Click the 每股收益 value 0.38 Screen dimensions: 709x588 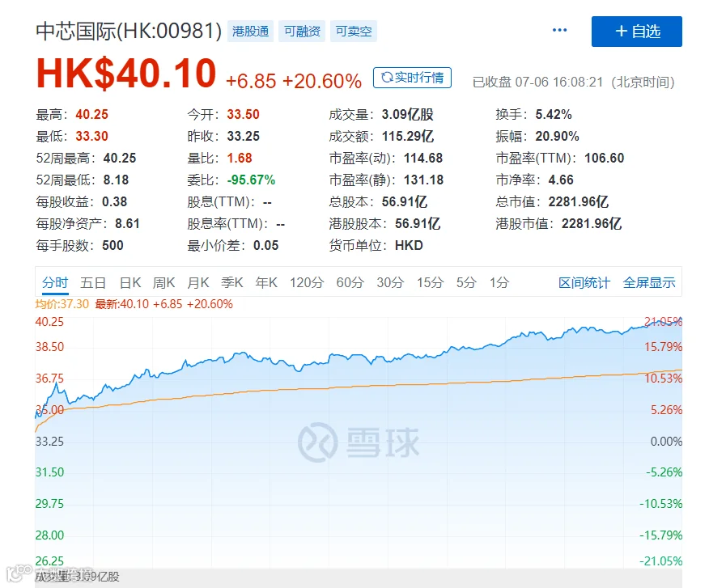click(114, 201)
